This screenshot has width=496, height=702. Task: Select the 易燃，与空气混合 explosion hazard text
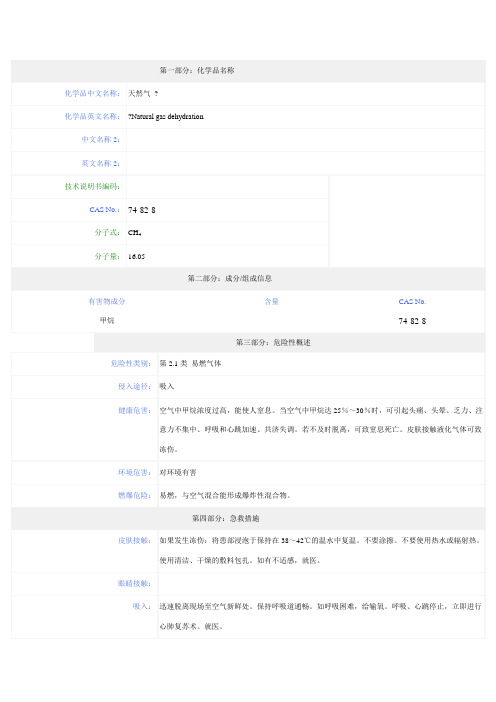click(x=226, y=495)
